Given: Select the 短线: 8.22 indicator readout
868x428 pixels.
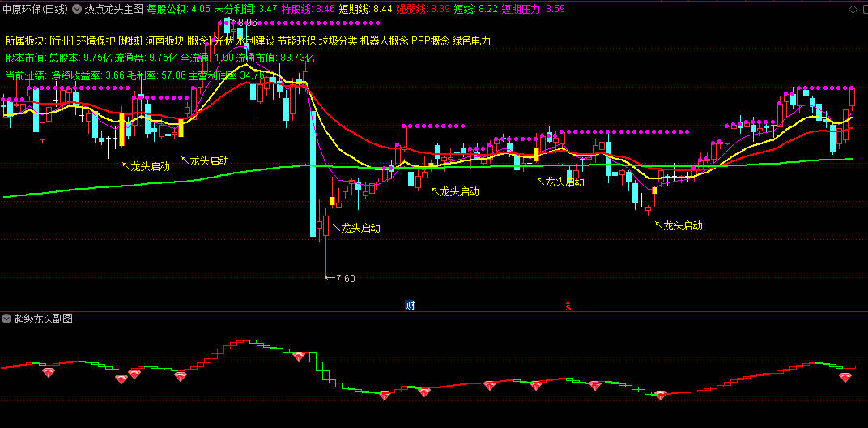Looking at the screenshot, I should [475, 9].
